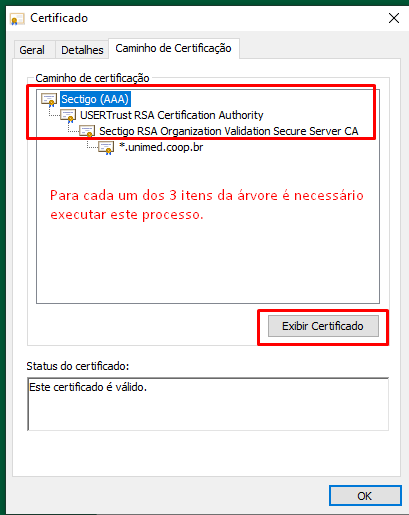409x515 pixels.
Task: Open the Detalhes tab
Action: [x=82, y=50]
